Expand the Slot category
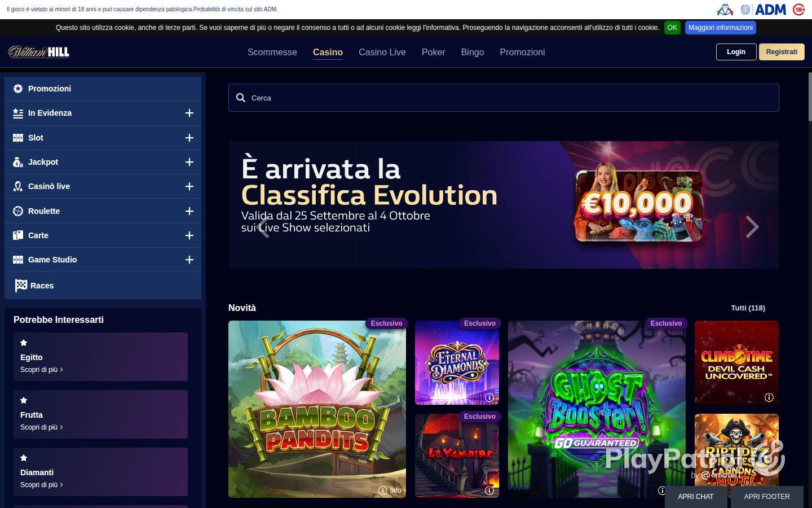 point(189,138)
